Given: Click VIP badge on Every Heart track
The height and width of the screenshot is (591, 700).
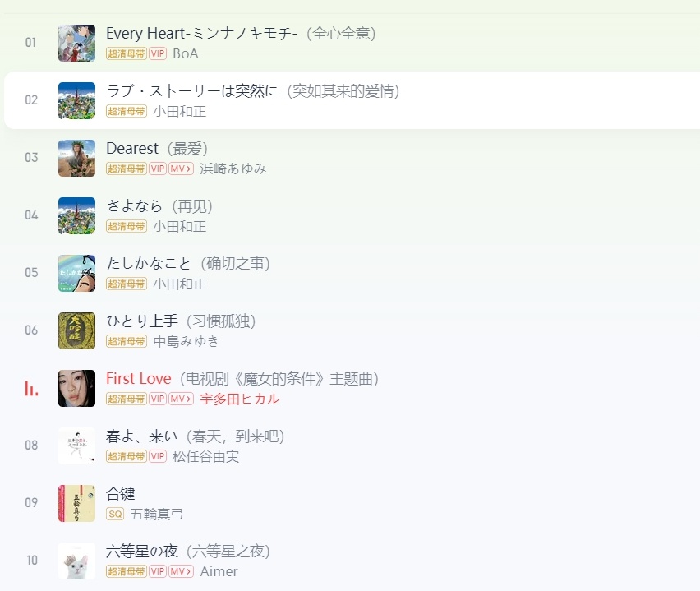Looking at the screenshot, I should (158, 53).
